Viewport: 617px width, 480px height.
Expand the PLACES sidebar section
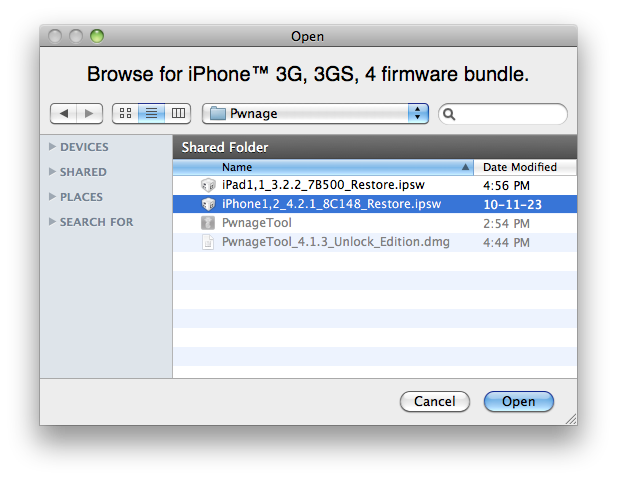point(53,197)
